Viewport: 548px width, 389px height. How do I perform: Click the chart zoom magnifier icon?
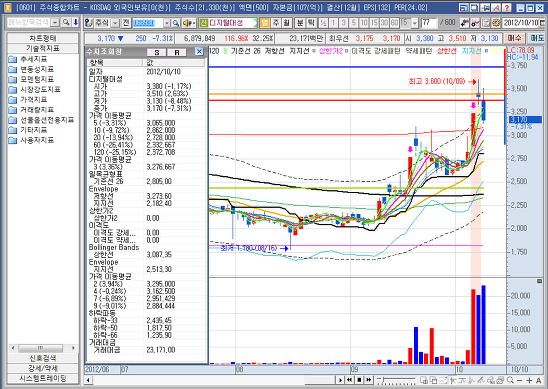(x=510, y=380)
